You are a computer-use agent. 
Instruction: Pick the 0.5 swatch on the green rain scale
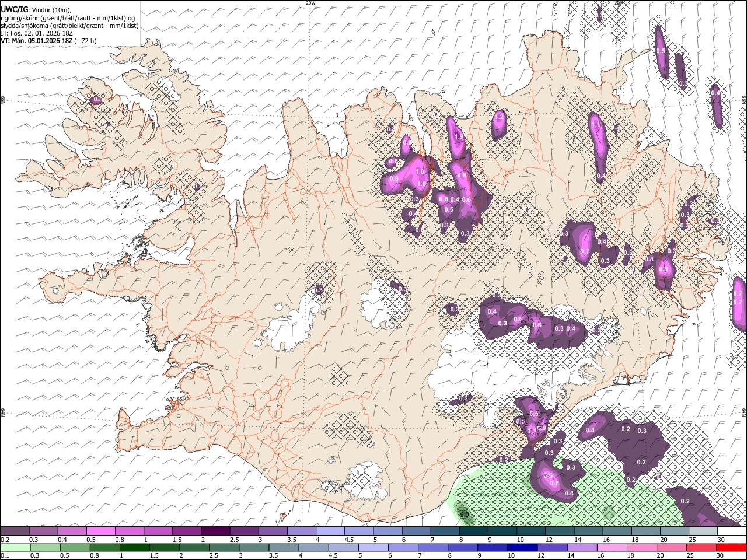coord(74,548)
